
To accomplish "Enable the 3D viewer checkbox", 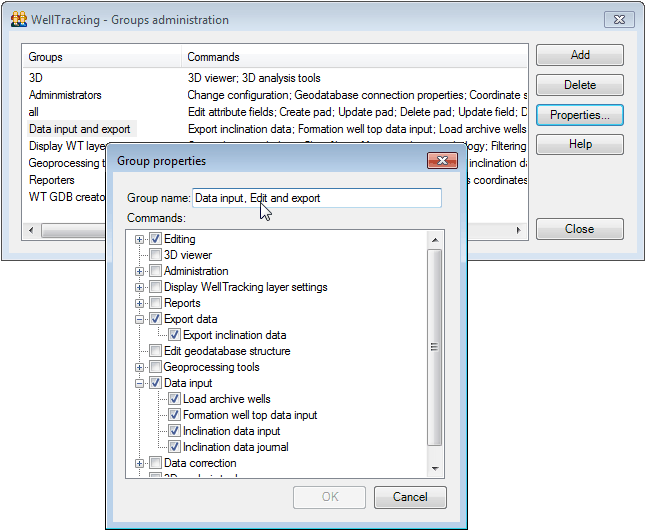I will (x=156, y=255).
